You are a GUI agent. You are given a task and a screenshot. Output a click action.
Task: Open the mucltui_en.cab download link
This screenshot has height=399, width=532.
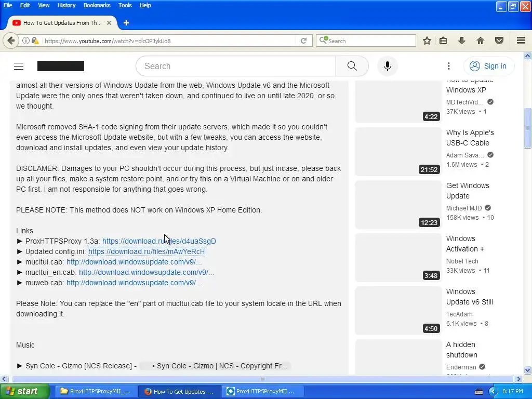coord(147,272)
